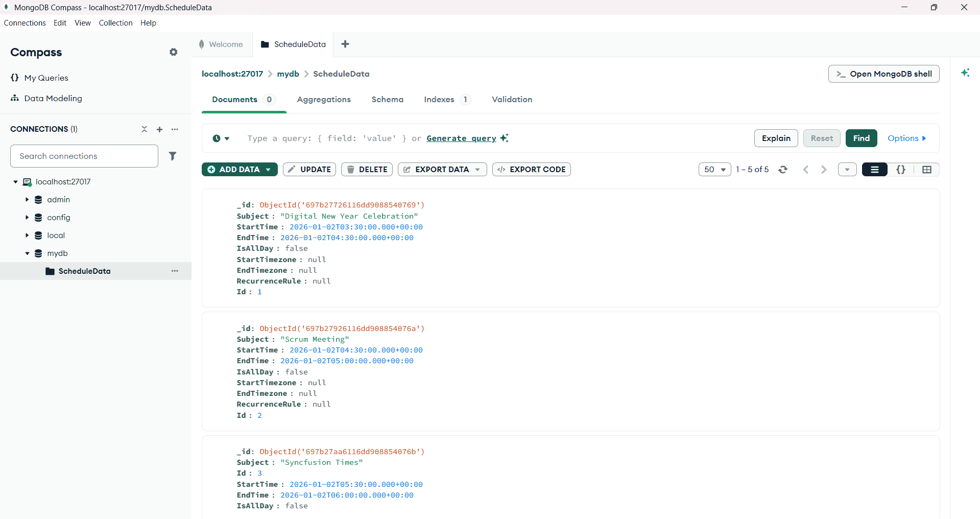
Task: Collapse all connections using double-chevron icon
Action: 145,129
